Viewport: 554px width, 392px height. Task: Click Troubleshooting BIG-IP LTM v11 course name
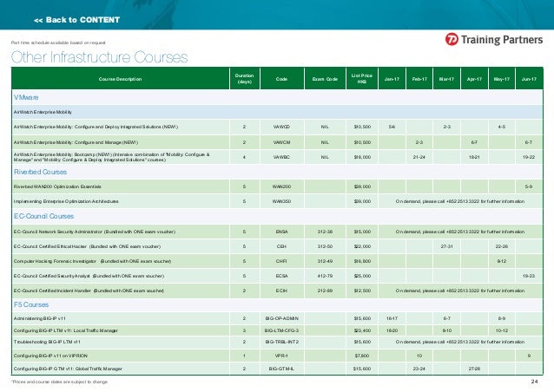(47, 342)
